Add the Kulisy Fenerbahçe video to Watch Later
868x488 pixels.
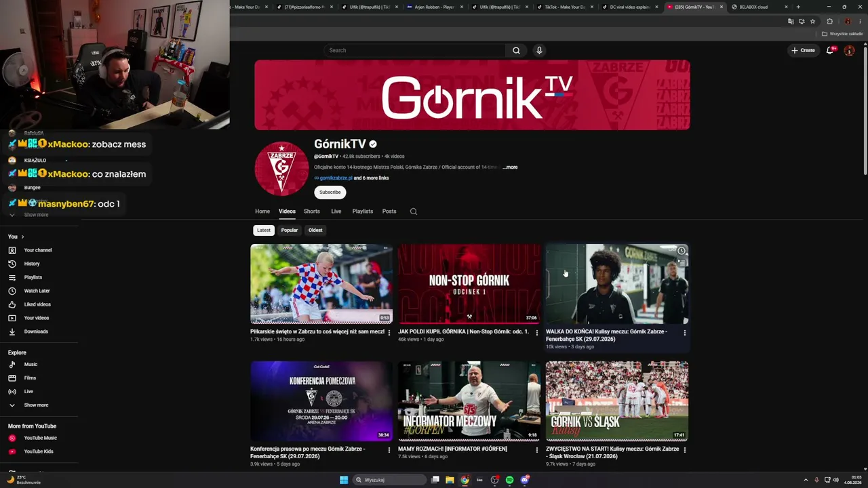(x=682, y=251)
